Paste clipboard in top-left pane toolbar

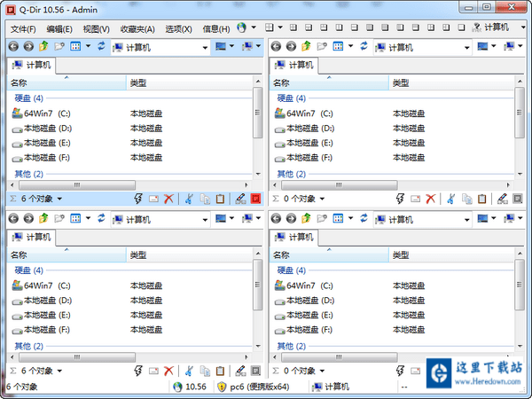click(x=220, y=199)
